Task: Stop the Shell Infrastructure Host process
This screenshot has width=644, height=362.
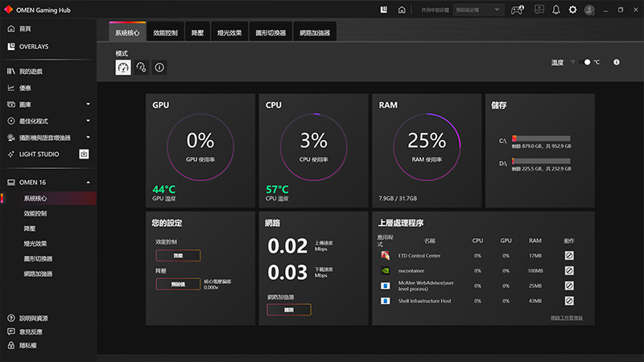Action: [x=568, y=301]
